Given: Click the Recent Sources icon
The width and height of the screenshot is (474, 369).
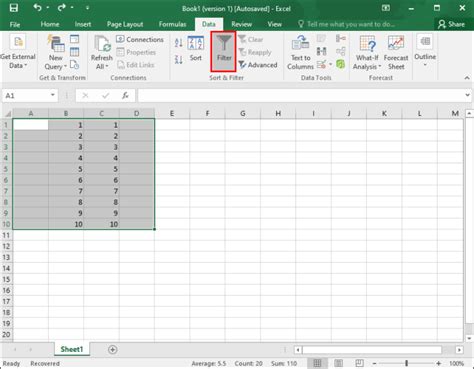Looking at the screenshot, I should (x=75, y=65).
